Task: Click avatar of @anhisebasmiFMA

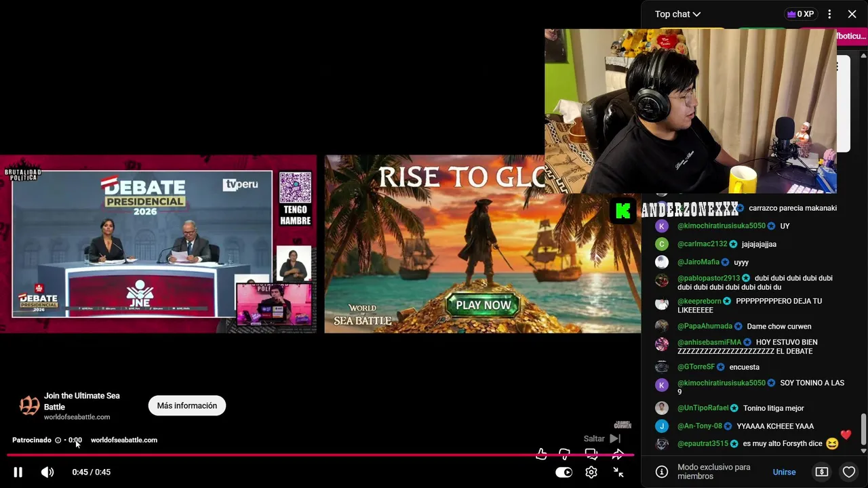Action: (x=662, y=344)
